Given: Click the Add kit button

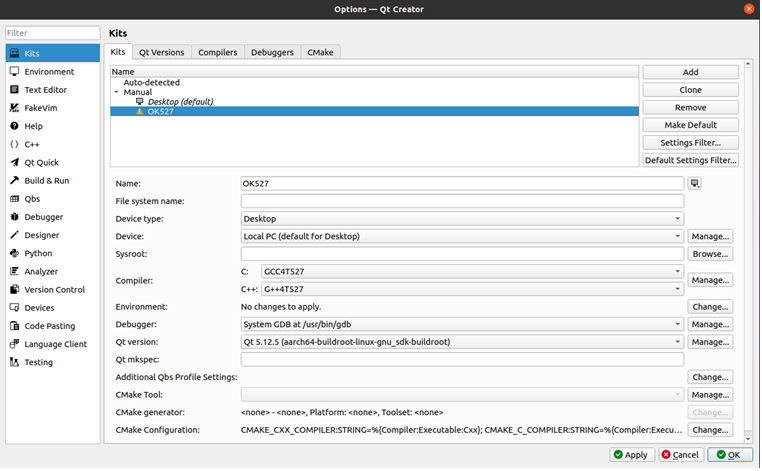Looking at the screenshot, I should point(691,72).
